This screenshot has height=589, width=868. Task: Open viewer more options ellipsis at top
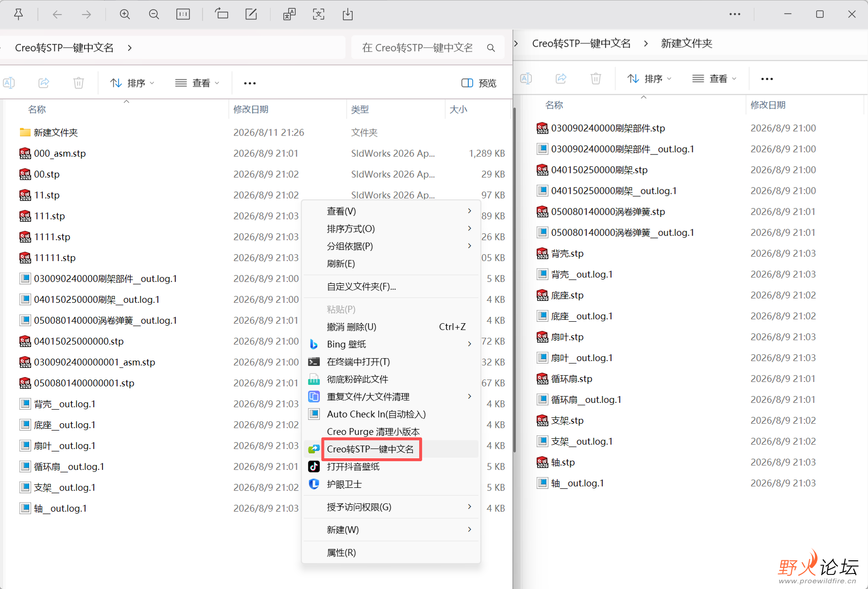735,15
